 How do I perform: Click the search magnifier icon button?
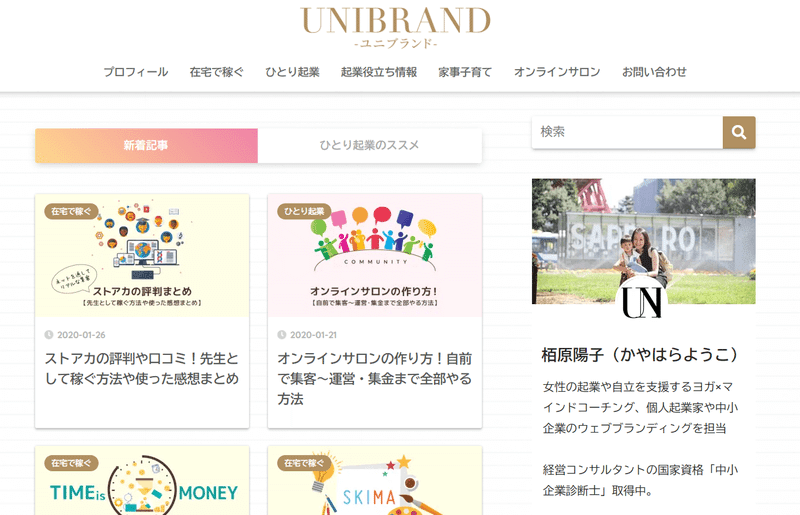click(x=739, y=133)
